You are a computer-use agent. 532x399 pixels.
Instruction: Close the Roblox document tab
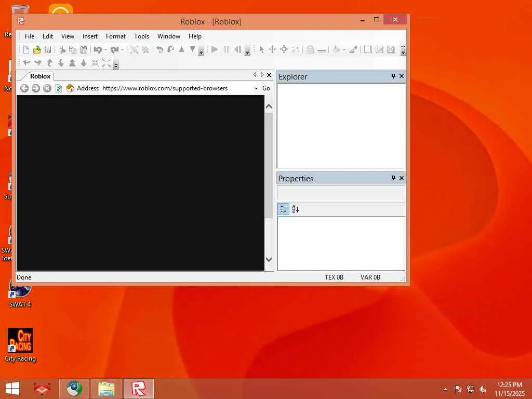[x=269, y=75]
